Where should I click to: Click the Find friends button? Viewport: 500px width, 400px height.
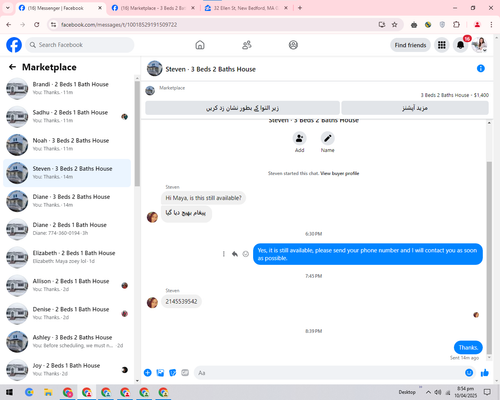click(410, 45)
